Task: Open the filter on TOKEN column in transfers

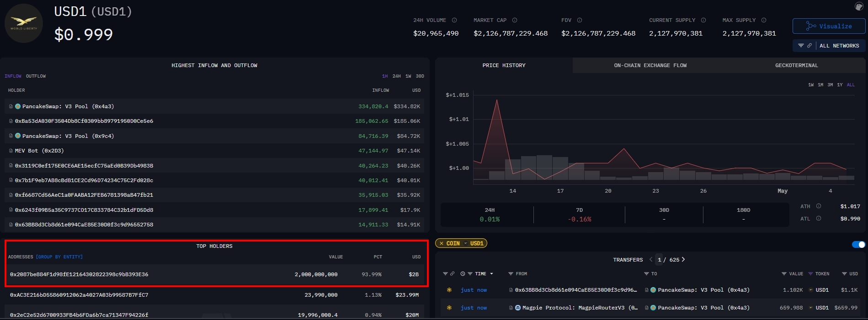Action: click(810, 274)
